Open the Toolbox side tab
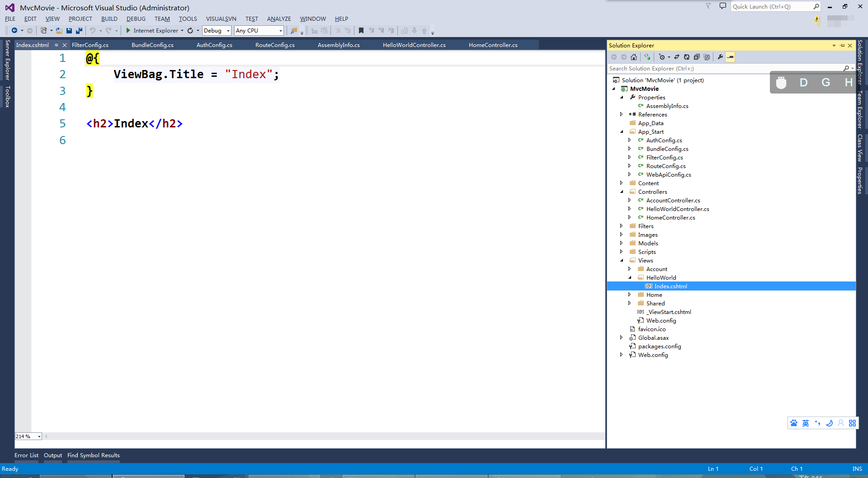 (x=7, y=97)
